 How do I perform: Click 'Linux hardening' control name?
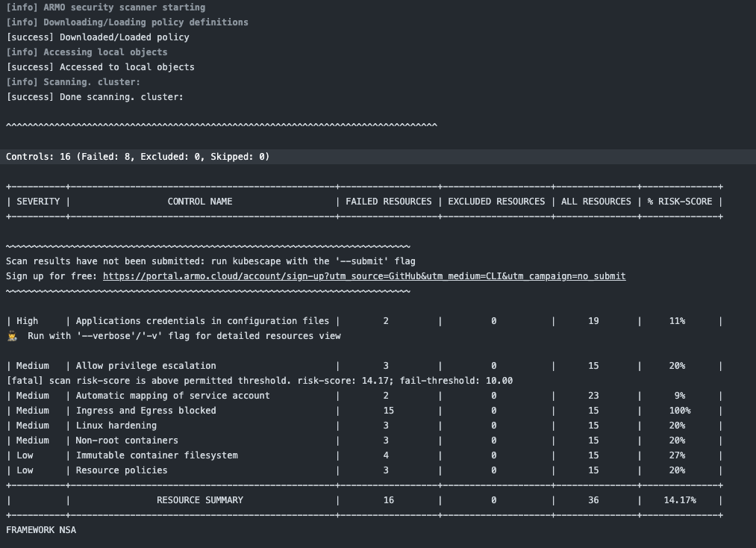pos(116,426)
